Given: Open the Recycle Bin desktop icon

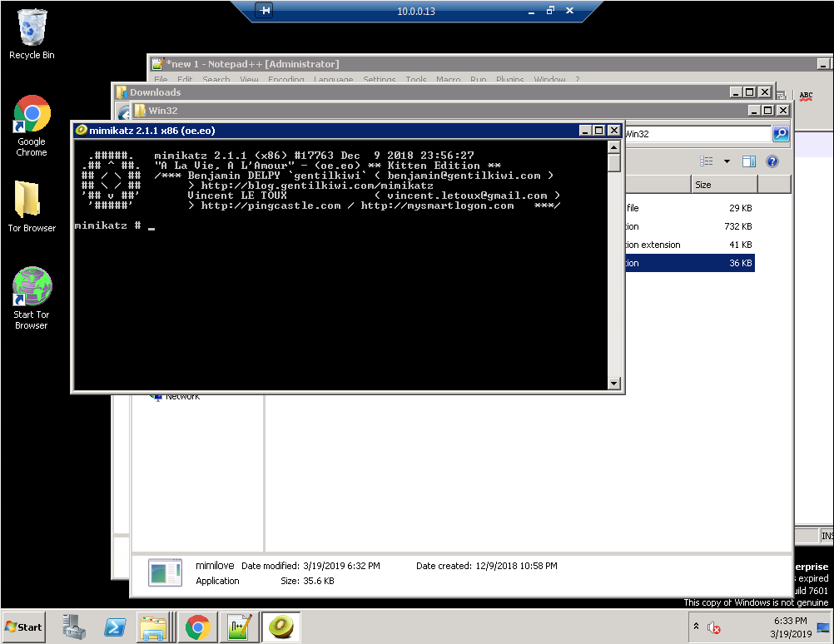Looking at the screenshot, I should point(32,34).
